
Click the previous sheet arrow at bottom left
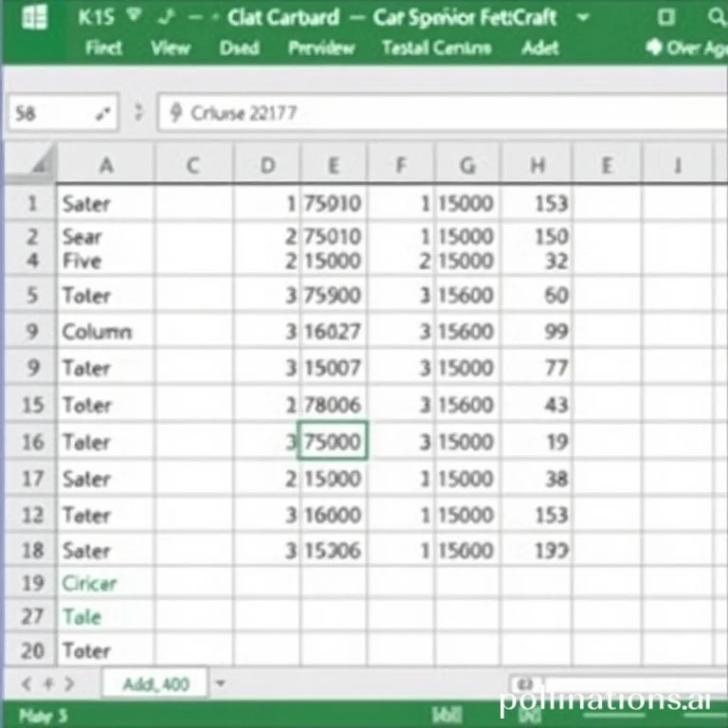(25, 682)
